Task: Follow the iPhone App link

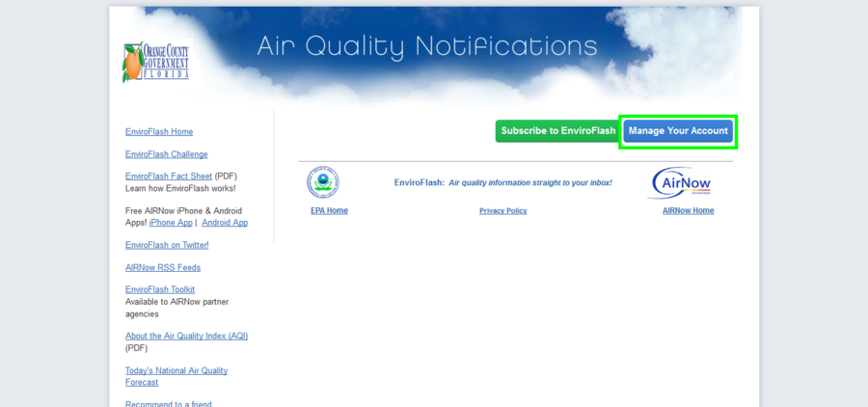Action: (171, 223)
